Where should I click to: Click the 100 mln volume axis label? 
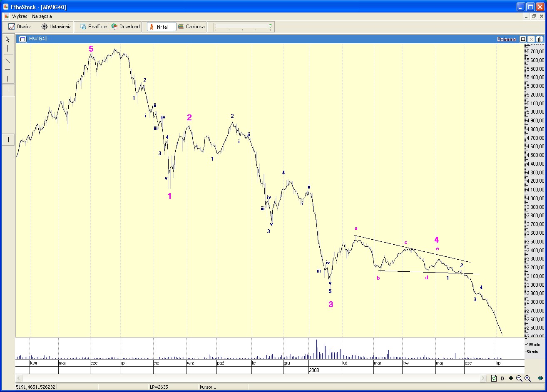point(534,344)
